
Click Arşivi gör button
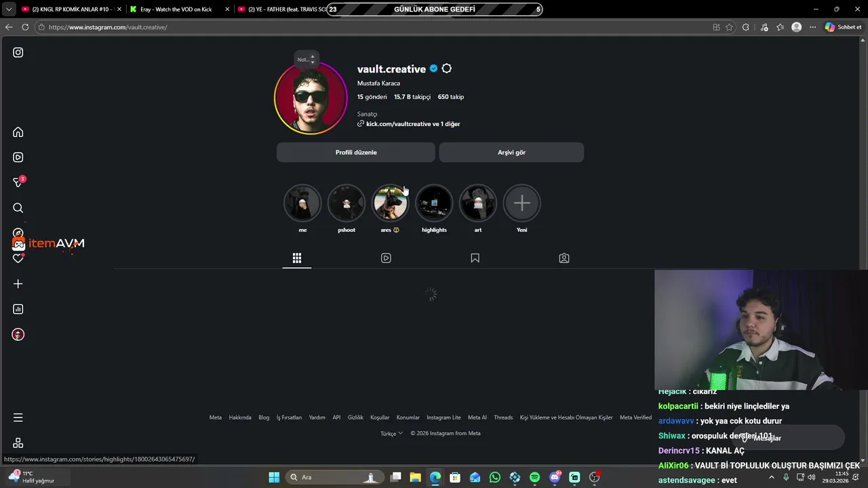511,152
